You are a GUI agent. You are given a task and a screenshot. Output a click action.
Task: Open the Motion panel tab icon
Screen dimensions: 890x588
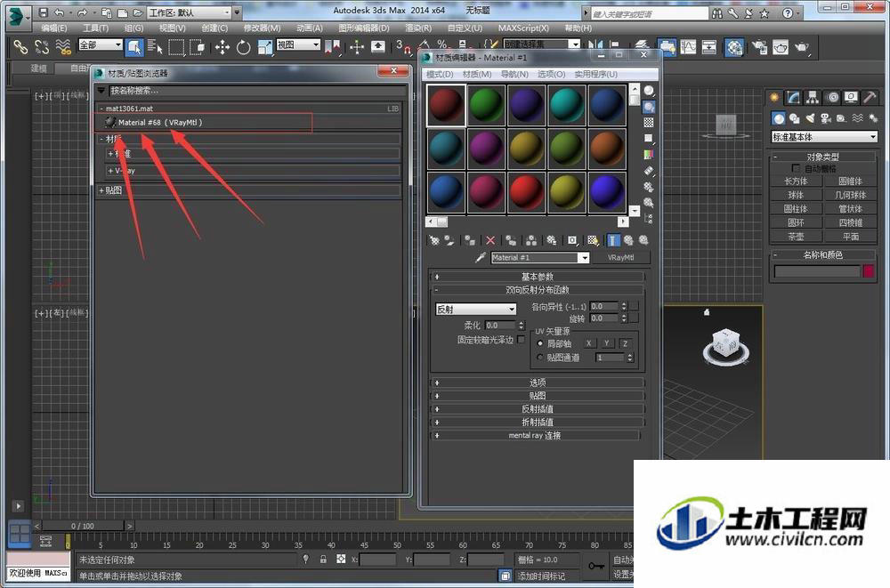pyautogui.click(x=832, y=98)
